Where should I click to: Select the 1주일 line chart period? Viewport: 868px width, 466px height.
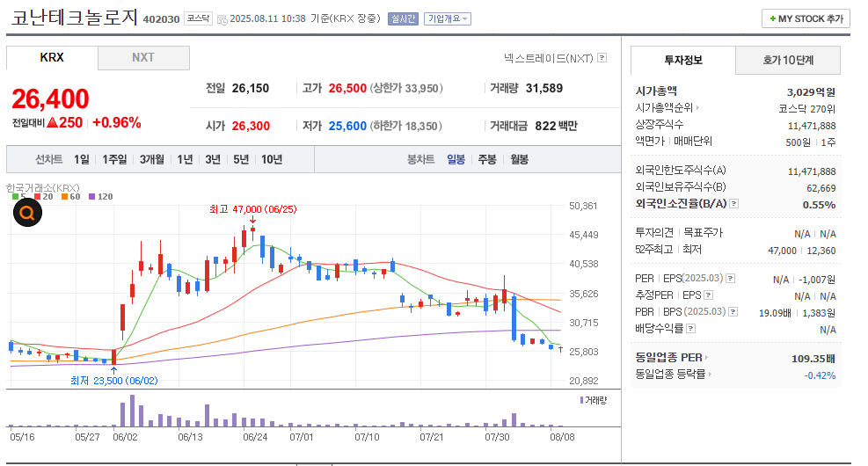(114, 159)
